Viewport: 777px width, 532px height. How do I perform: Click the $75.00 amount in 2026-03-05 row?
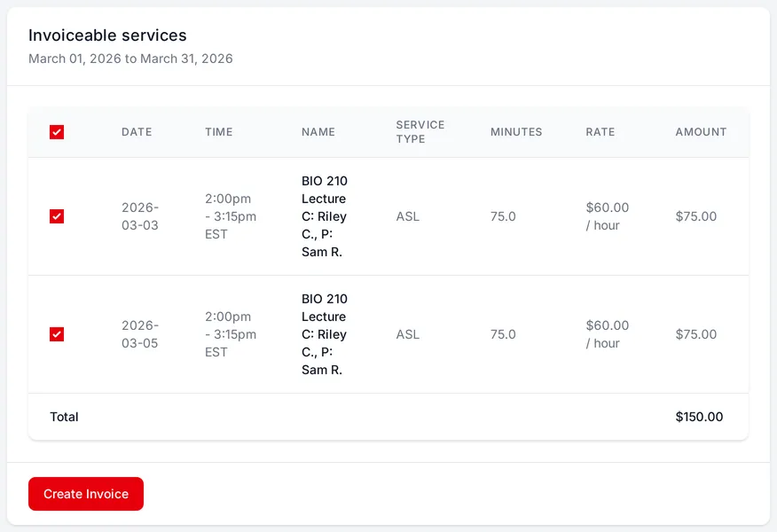[695, 334]
